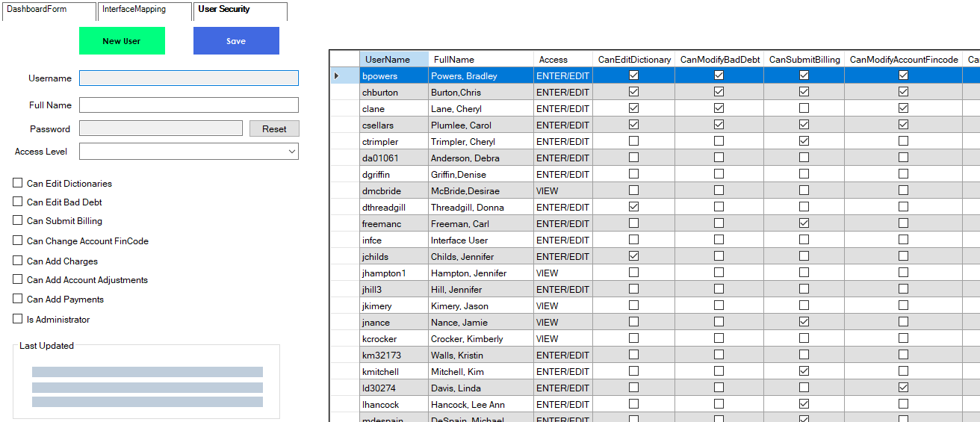980x422 pixels.
Task: Tick Can Add Payments checkbox
Action: click(x=18, y=299)
